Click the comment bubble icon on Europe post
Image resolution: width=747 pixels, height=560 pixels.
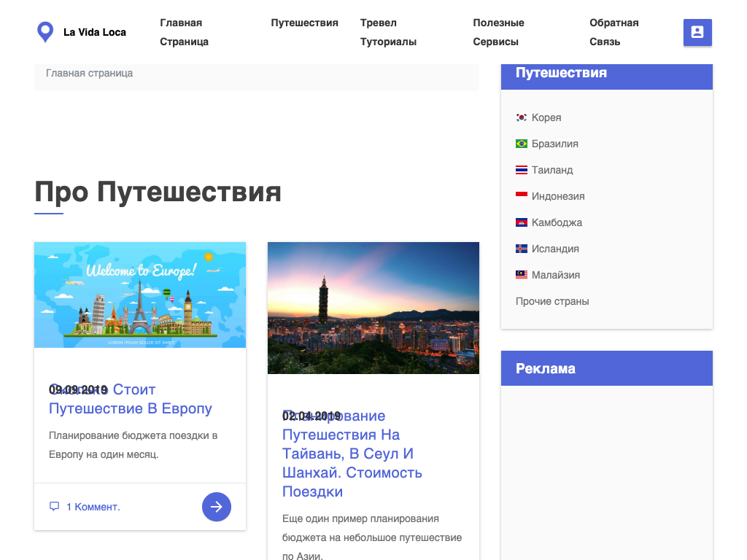click(54, 507)
